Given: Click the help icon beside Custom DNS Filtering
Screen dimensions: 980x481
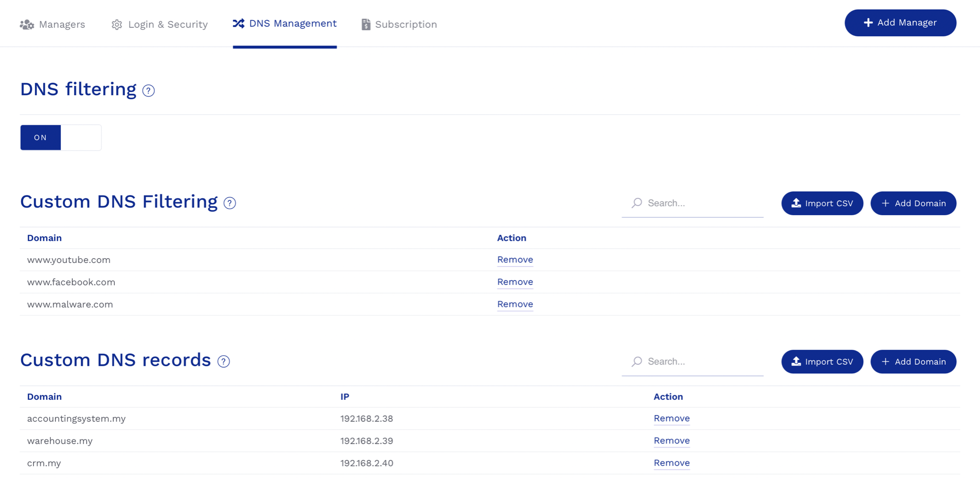Looking at the screenshot, I should point(230,203).
